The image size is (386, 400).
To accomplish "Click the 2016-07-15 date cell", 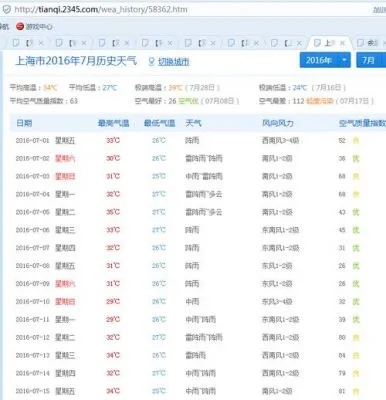I will pos(32,391).
